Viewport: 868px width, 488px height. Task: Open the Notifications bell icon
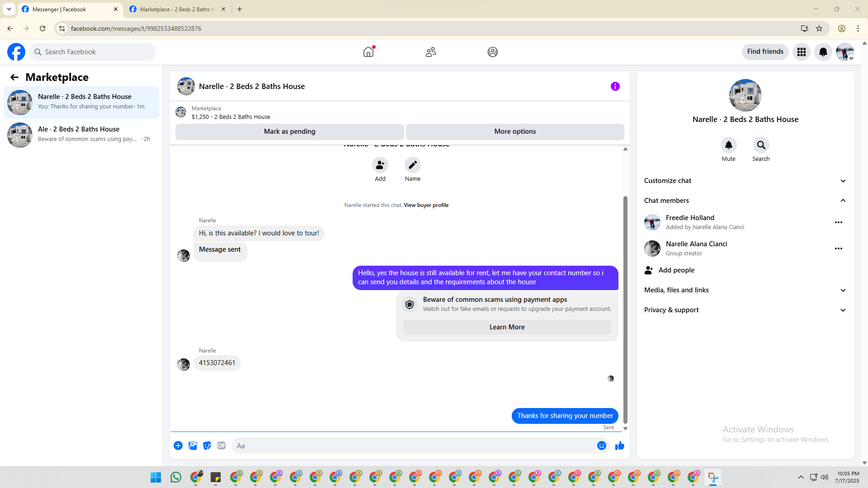pos(823,52)
